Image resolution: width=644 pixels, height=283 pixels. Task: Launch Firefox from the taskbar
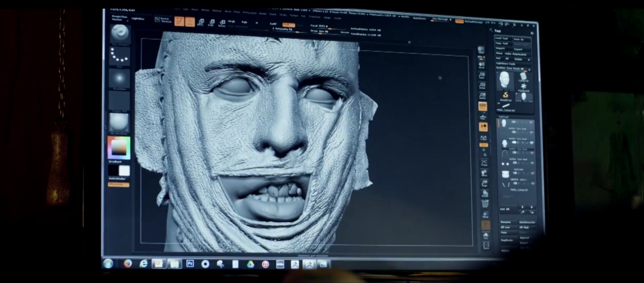128,263
